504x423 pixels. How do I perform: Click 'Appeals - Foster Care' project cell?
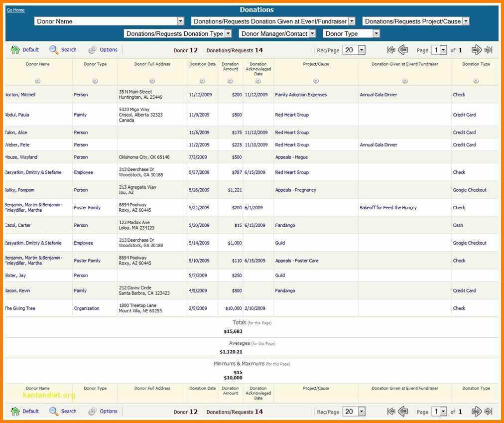(297, 261)
